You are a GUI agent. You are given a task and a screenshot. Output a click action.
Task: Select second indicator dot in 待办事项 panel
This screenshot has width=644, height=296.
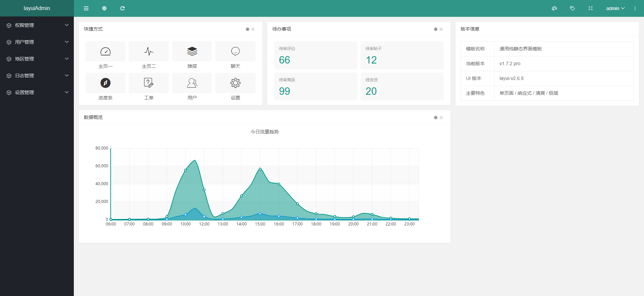click(x=441, y=29)
